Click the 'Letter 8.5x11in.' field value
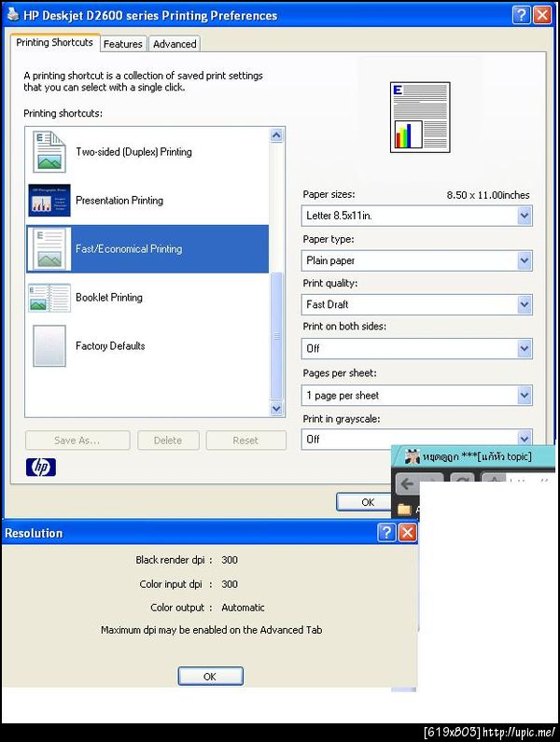560x742 pixels. click(339, 216)
